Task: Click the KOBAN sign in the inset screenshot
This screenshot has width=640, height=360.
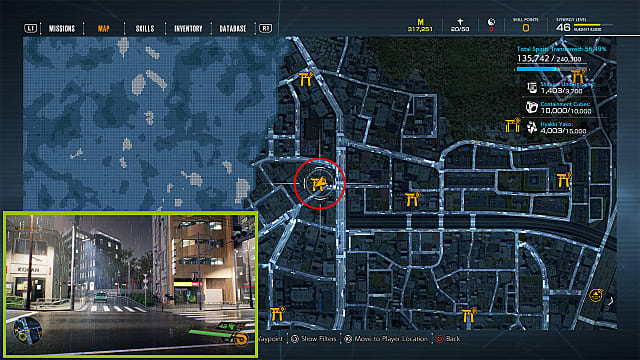Action: click(29, 270)
